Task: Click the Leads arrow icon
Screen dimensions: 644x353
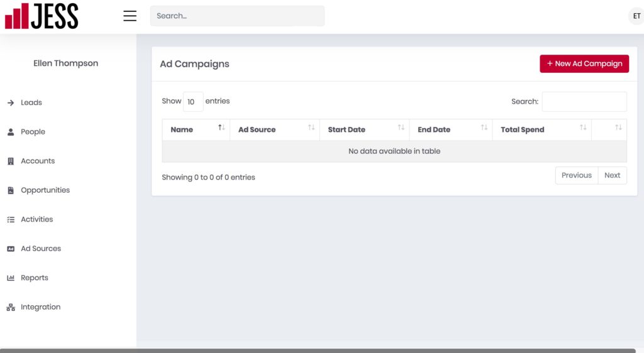Action: [11, 102]
